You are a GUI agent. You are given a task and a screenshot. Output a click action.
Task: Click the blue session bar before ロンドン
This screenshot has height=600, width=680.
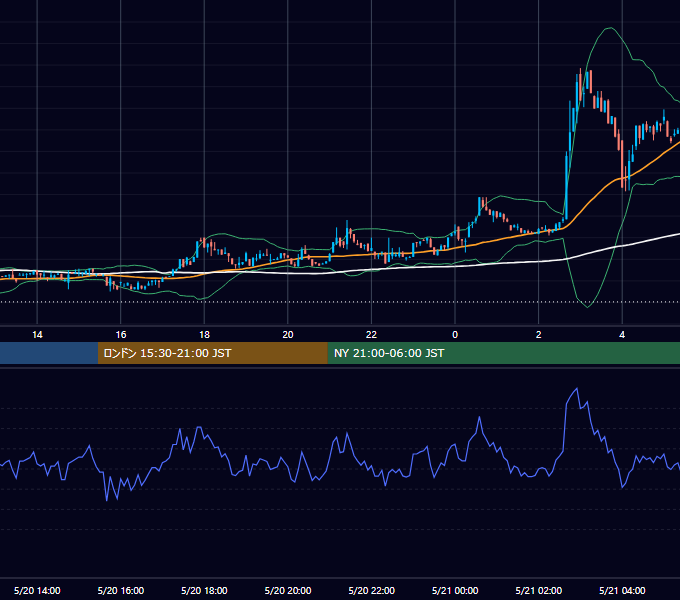(49, 353)
